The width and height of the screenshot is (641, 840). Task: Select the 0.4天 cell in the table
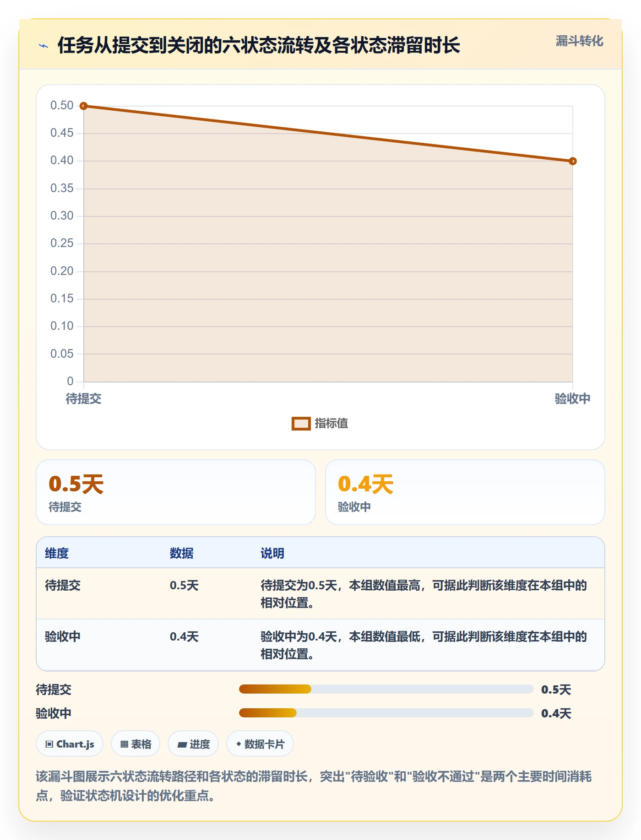point(184,636)
